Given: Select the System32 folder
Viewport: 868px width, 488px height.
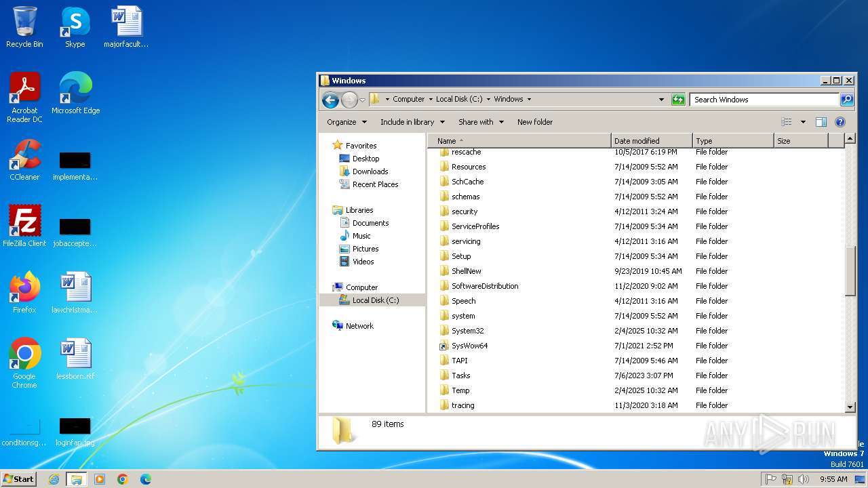Looking at the screenshot, I should 467,331.
